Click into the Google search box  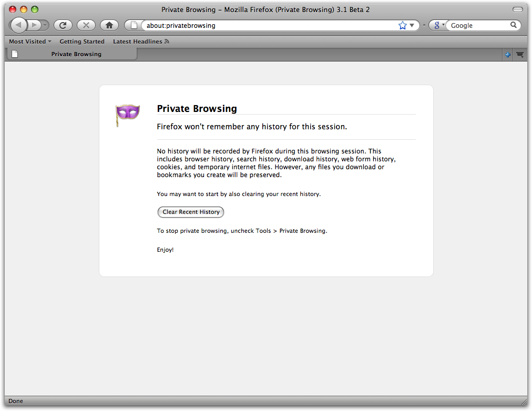point(479,25)
